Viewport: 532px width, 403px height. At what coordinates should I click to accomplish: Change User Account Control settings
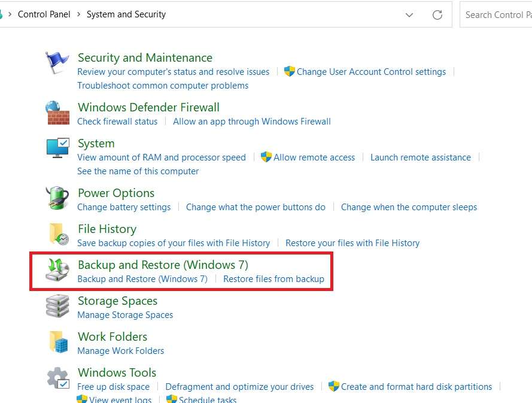[371, 72]
